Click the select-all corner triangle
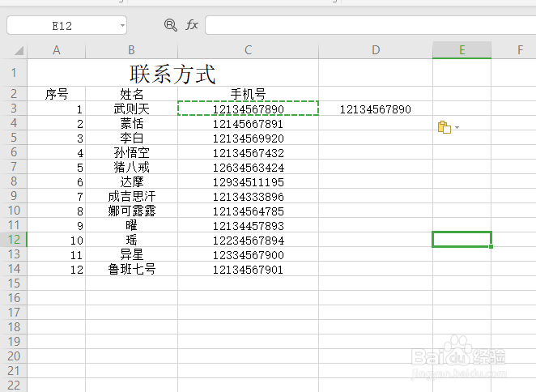 coord(19,51)
